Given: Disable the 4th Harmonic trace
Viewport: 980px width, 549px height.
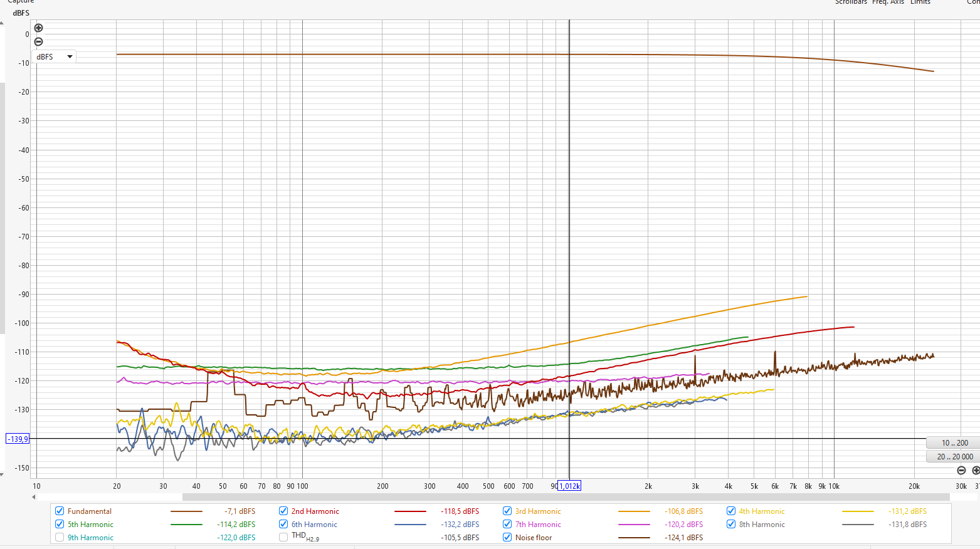Looking at the screenshot, I should [x=731, y=511].
